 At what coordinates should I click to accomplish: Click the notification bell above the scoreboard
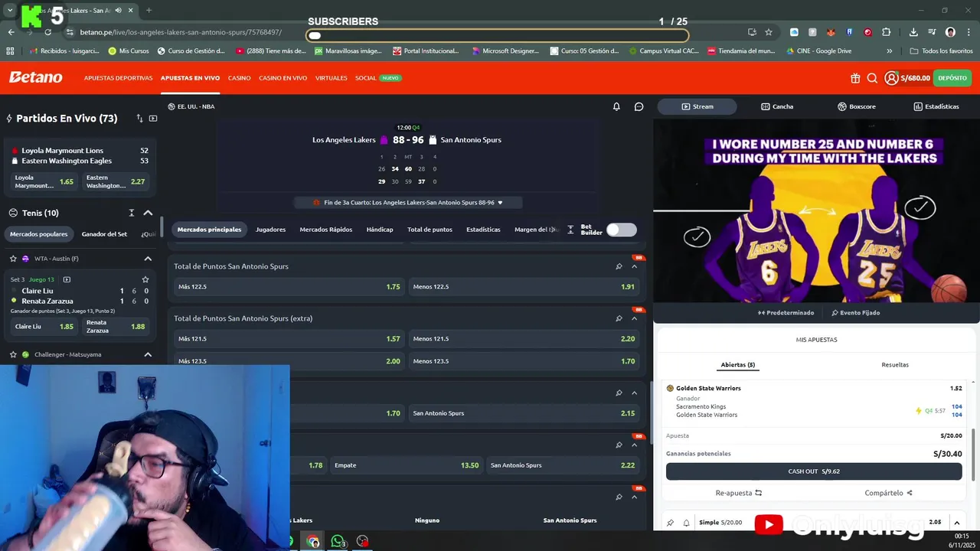pyautogui.click(x=616, y=106)
